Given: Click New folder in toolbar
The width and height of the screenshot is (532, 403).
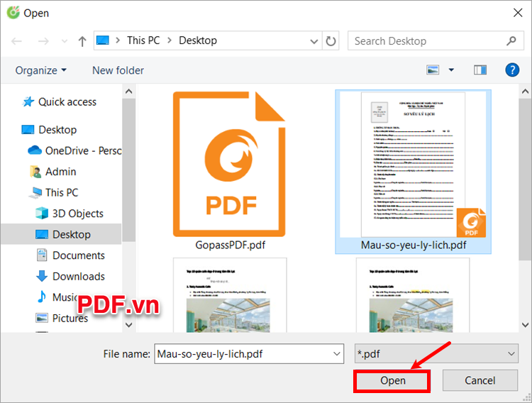Looking at the screenshot, I should pos(118,70).
